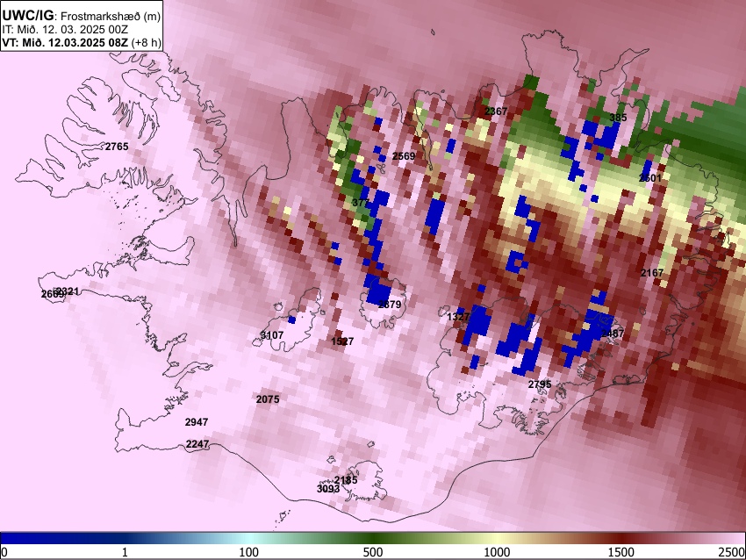Click the dark green part of the color bar

click(372, 538)
